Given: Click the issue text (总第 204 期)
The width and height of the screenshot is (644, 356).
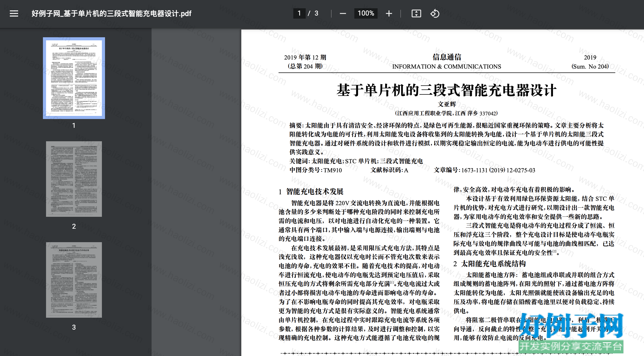Looking at the screenshot, I should coord(305,66).
